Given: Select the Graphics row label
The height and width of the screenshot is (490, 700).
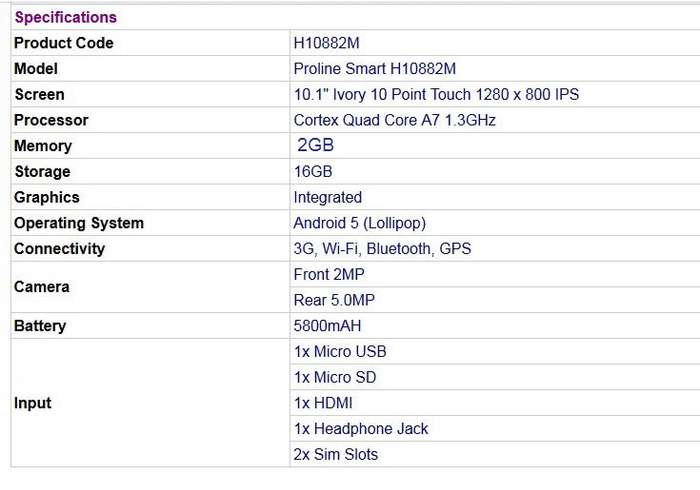Looking at the screenshot, I should pyautogui.click(x=46, y=197).
